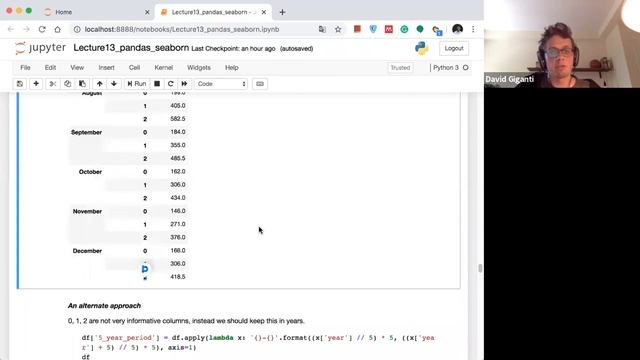640x360 pixels.
Task: Restart the kernel icon
Action: (x=171, y=84)
